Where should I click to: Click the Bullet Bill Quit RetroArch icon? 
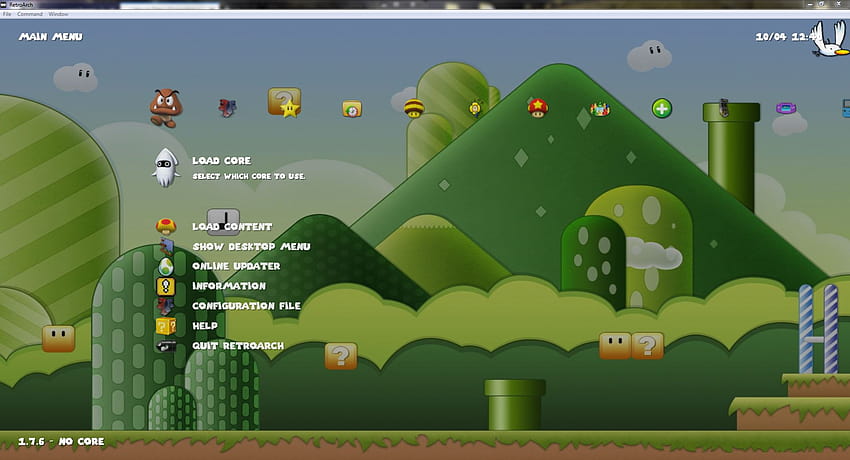(166, 346)
